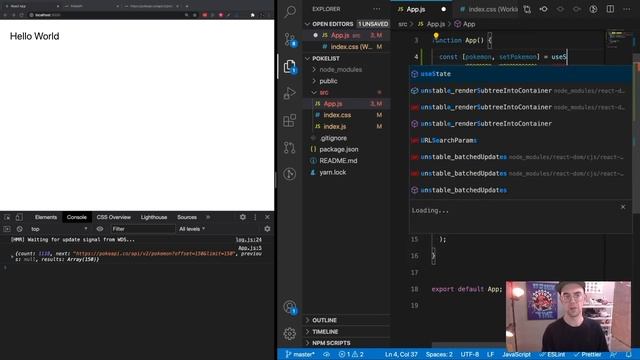Open editor More Actions ellipsis
The width and height of the screenshot is (640, 360).
[x=627, y=9]
